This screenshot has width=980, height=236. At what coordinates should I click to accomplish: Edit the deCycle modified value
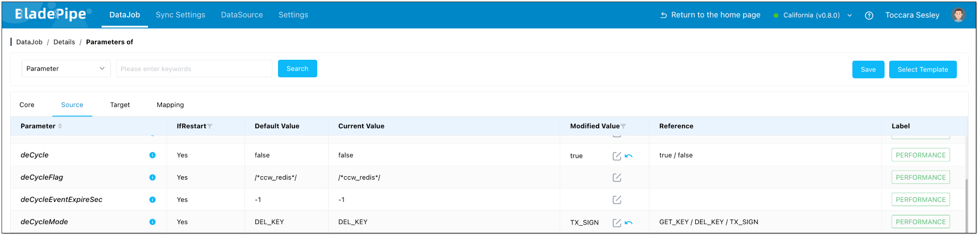616,156
